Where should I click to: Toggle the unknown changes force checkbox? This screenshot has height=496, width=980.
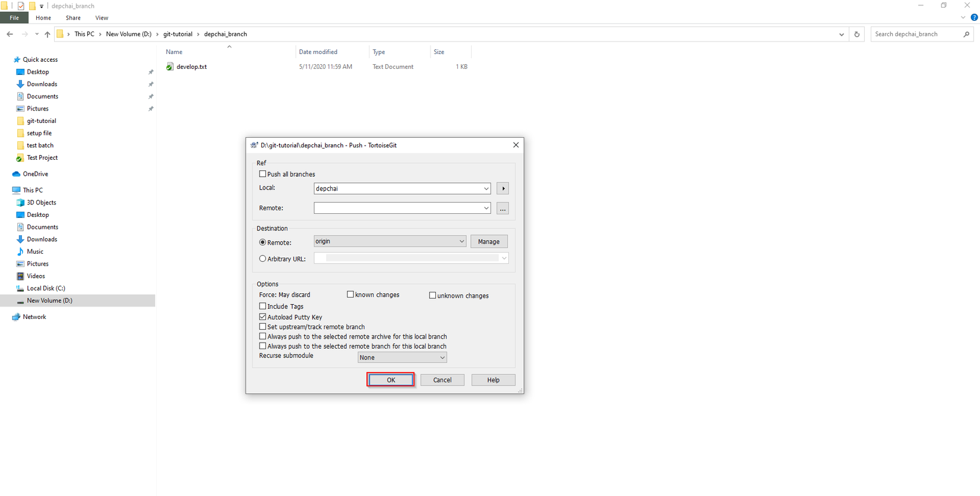432,295
